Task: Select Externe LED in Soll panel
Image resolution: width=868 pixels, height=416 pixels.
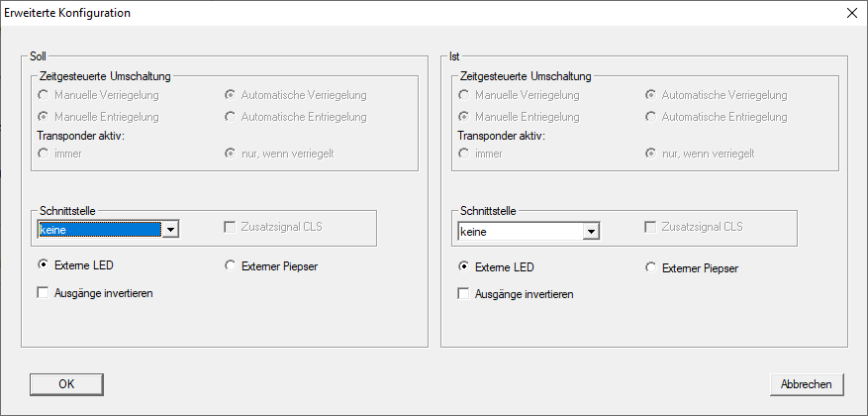Action: pyautogui.click(x=44, y=265)
